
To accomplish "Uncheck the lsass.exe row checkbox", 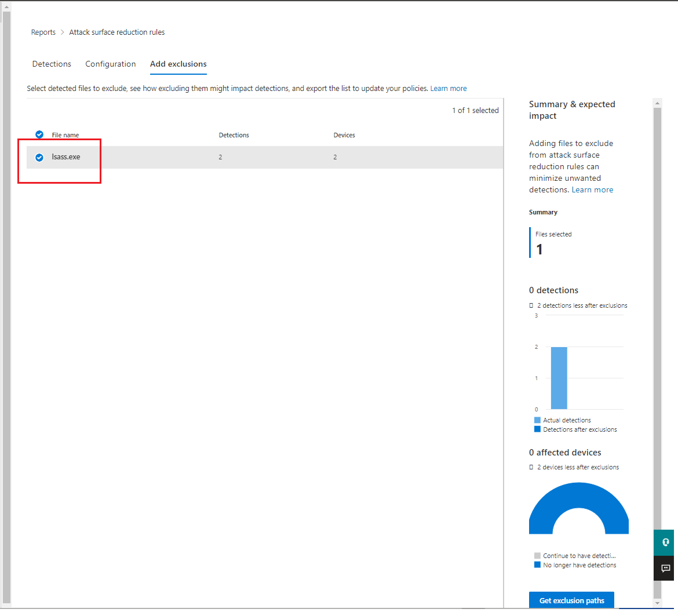I will click(x=39, y=158).
